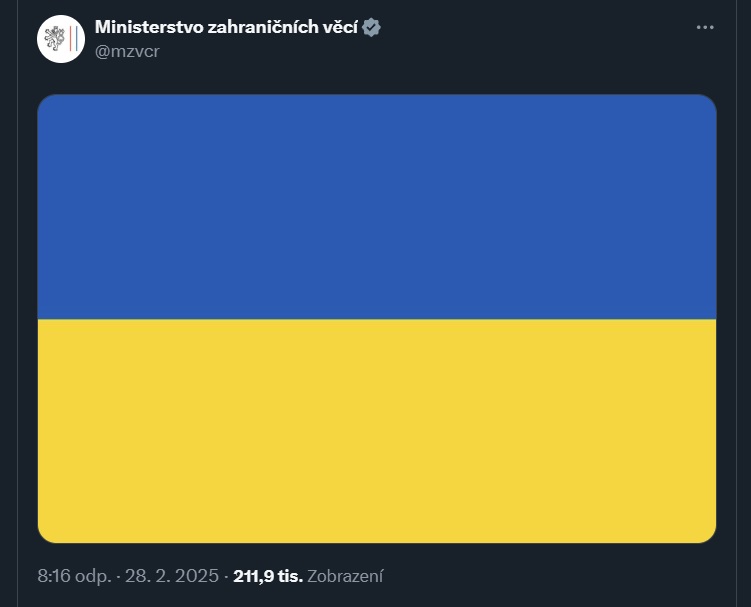This screenshot has height=607, width=751.
Task: Open the Ministerstvo zahraničních věcí profile avatar
Action: (x=61, y=39)
